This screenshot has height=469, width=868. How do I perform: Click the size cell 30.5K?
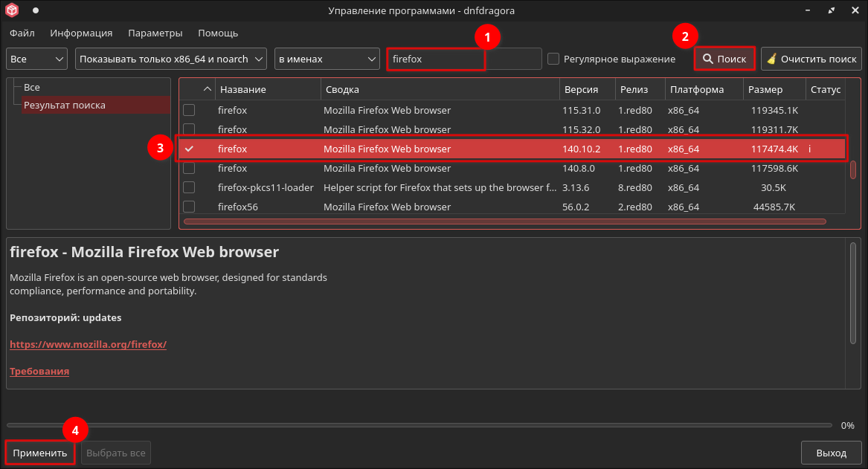(x=774, y=187)
